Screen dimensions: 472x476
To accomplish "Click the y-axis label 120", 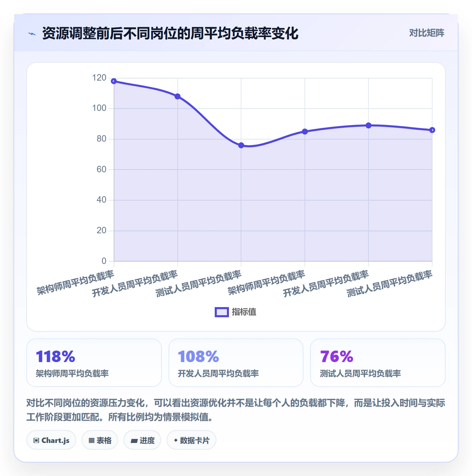I will point(99,78).
